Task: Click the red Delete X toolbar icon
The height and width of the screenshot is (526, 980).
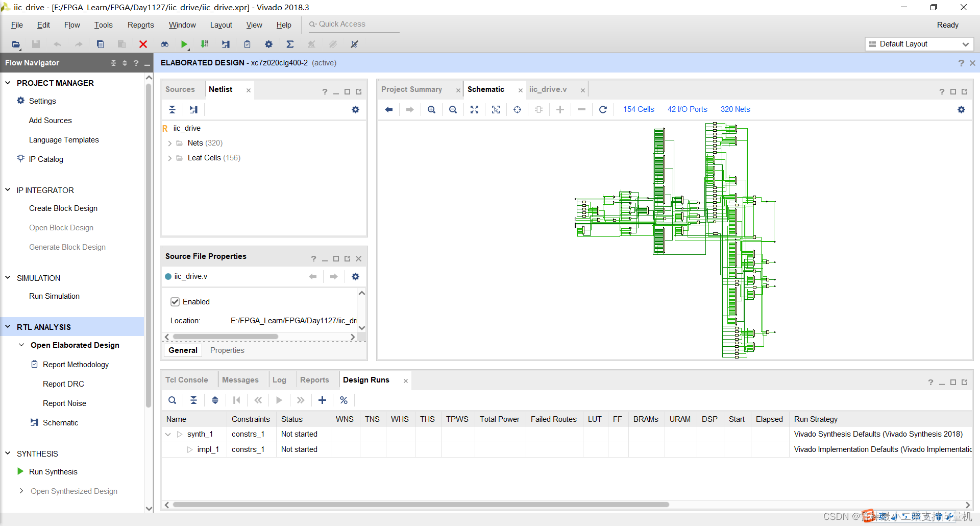Action: pos(143,44)
